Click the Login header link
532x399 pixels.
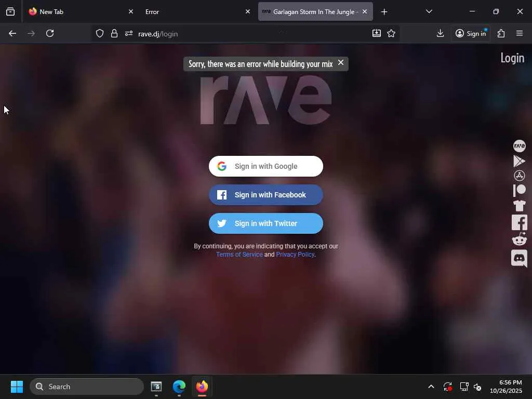point(512,58)
